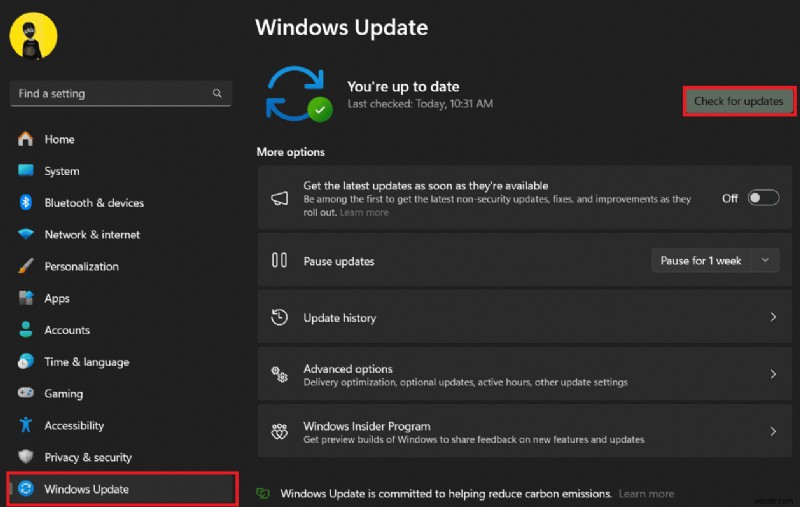Viewport: 800px width, 507px height.
Task: Expand Update history chevron
Action: pyautogui.click(x=773, y=317)
